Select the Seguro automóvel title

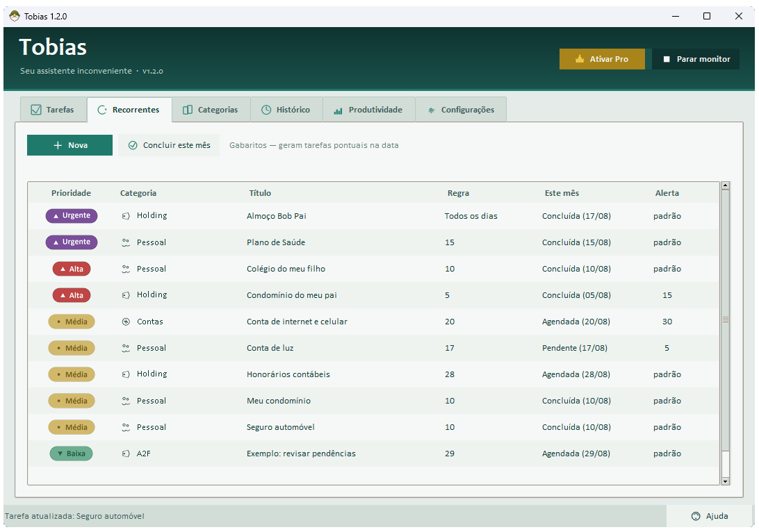[x=281, y=427]
